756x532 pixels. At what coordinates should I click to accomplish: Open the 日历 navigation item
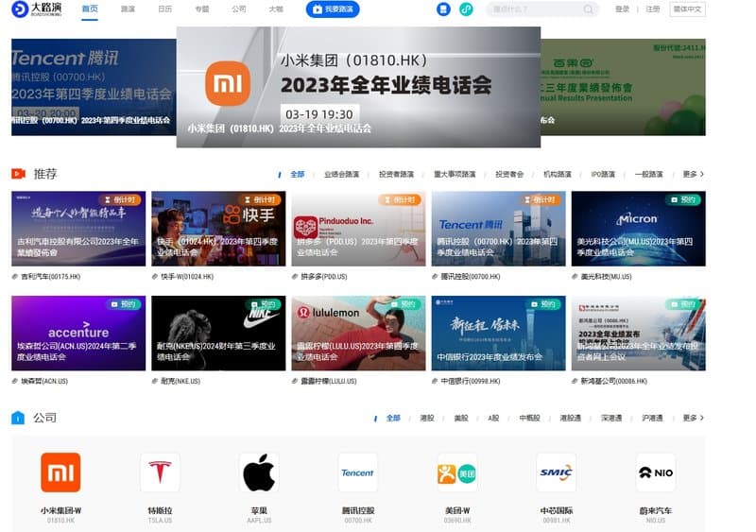tap(164, 9)
